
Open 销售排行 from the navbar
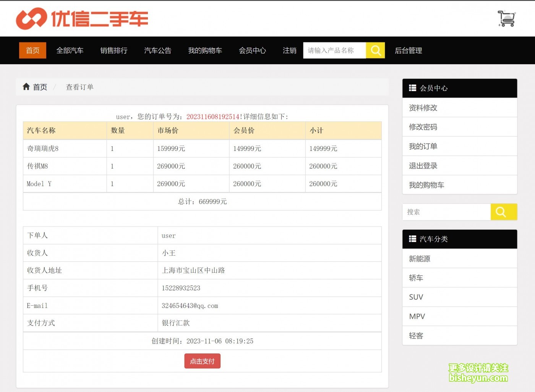(x=113, y=50)
